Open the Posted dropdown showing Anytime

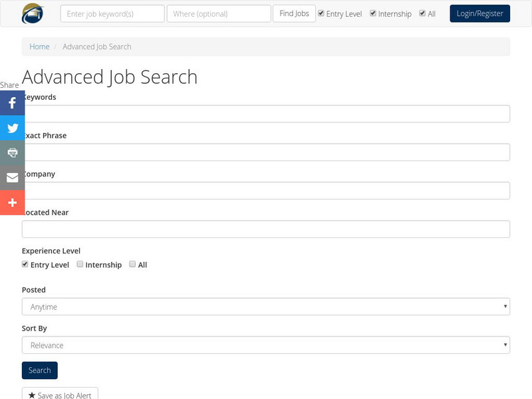click(266, 307)
